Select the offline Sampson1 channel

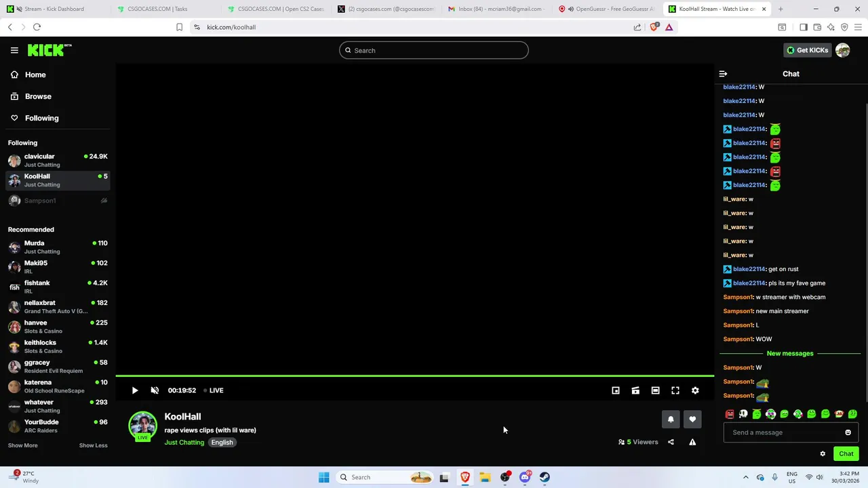tap(58, 201)
